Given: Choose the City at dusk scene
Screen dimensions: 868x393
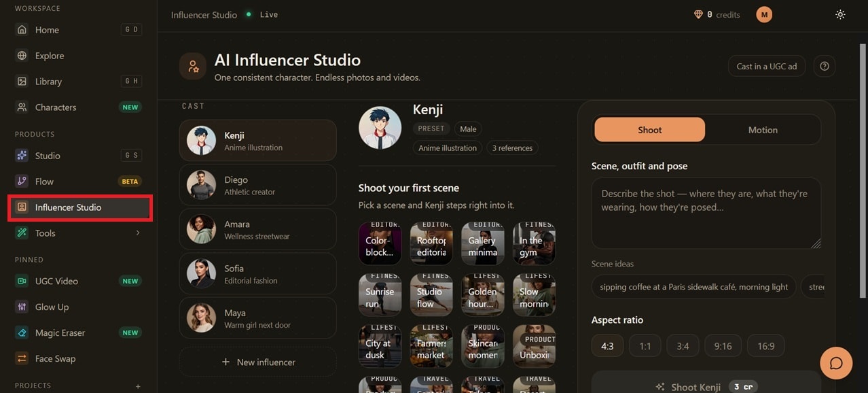Looking at the screenshot, I should [380, 347].
